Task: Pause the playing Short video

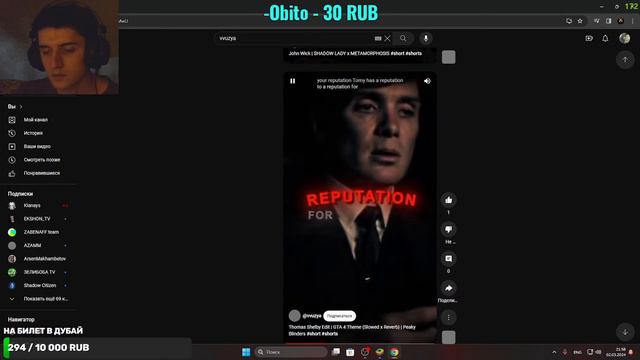Action: (x=293, y=81)
